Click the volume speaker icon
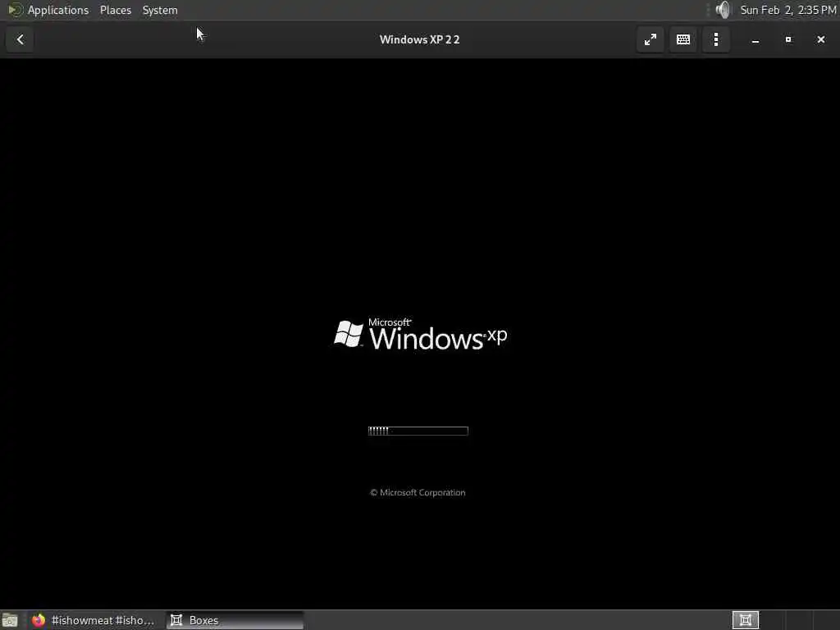Screen dimensions: 840x630 click(x=723, y=10)
